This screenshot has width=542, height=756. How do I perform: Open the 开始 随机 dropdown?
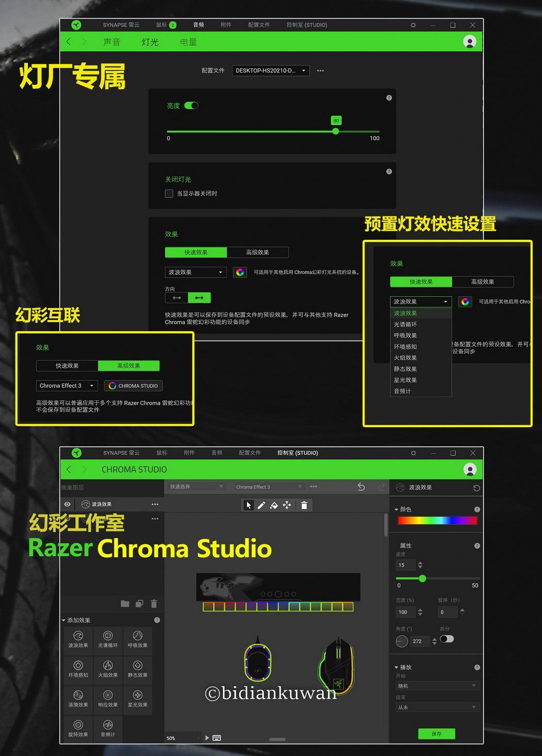click(437, 686)
